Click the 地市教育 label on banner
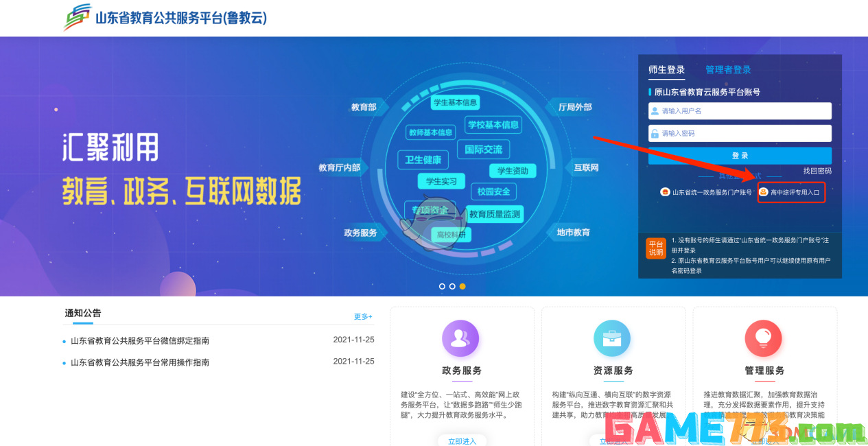 click(x=573, y=233)
